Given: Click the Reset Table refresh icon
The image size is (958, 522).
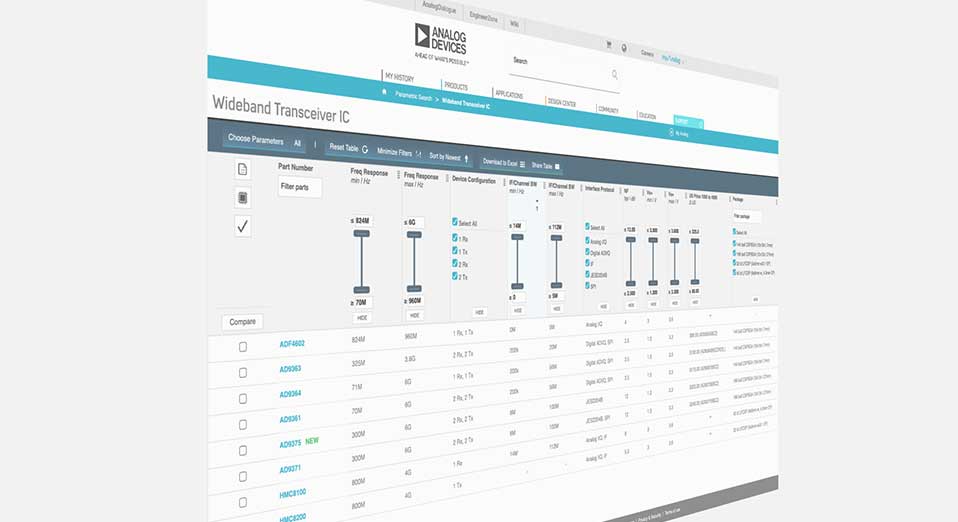Looking at the screenshot, I should [365, 149].
